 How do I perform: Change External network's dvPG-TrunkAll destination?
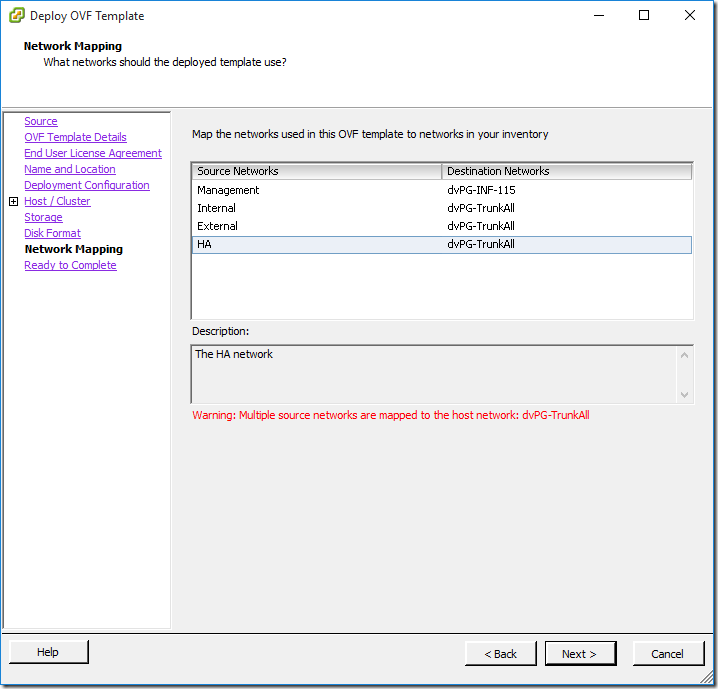[565, 226]
